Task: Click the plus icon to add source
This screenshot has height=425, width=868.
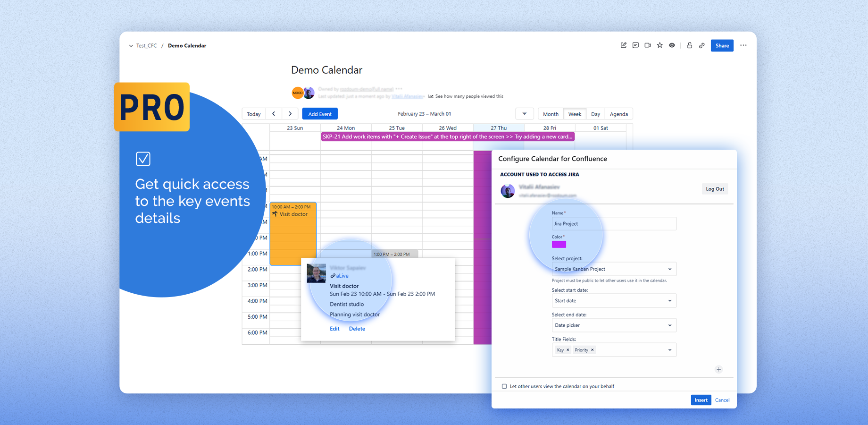Action: (x=718, y=369)
